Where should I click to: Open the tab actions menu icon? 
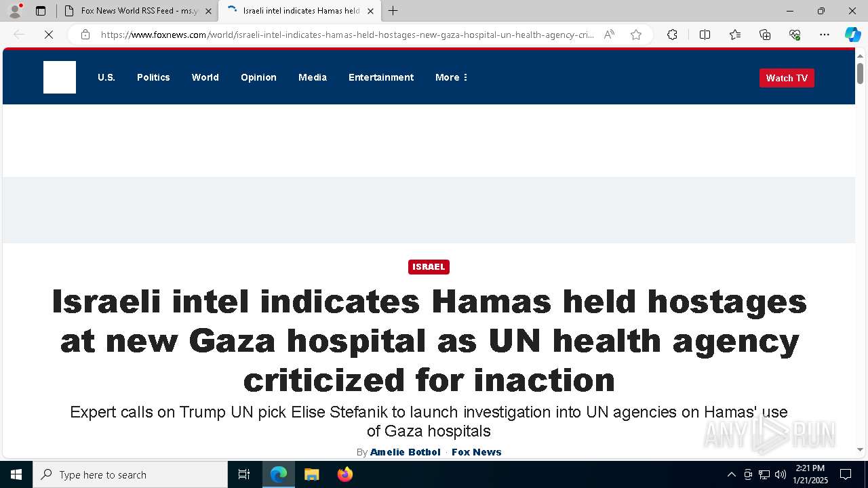41,11
